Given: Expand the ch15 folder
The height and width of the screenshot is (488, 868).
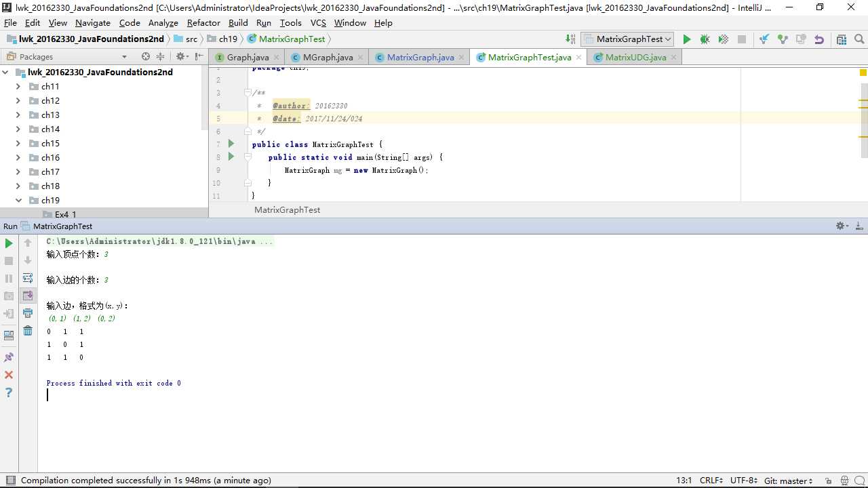Looking at the screenshot, I should click(18, 144).
